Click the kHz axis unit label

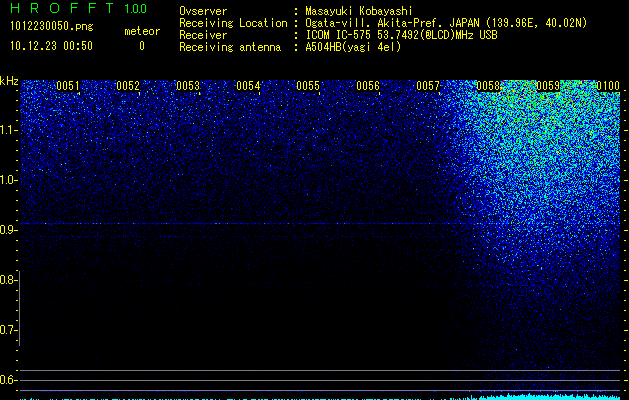pos(9,81)
